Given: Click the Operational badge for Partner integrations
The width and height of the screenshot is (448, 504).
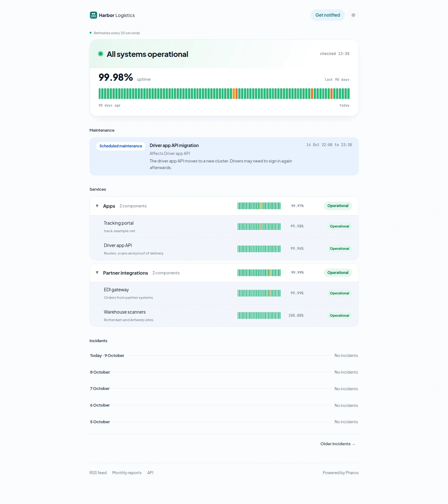Looking at the screenshot, I should [x=338, y=273].
